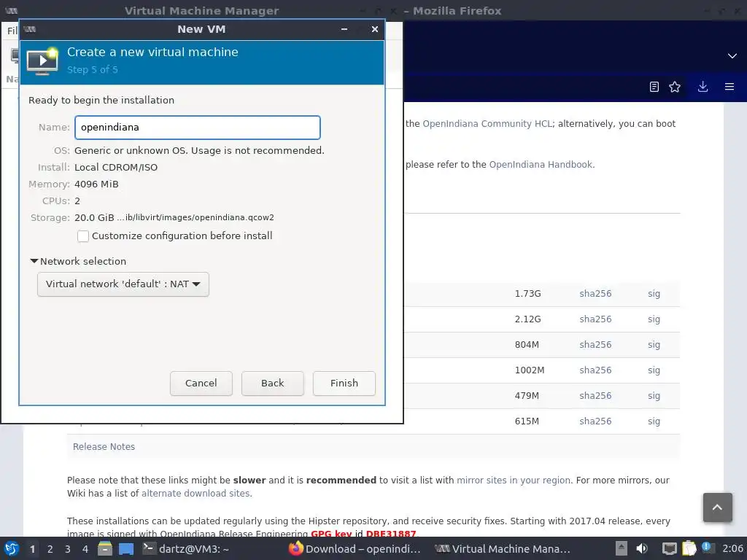Click sig link in the 1002M row
This screenshot has width=747, height=560.
click(x=654, y=370)
